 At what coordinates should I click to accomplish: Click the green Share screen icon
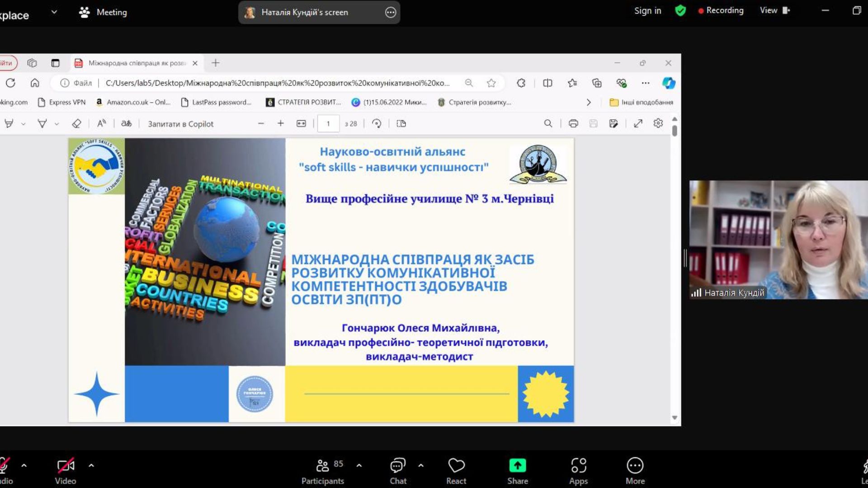point(517,465)
